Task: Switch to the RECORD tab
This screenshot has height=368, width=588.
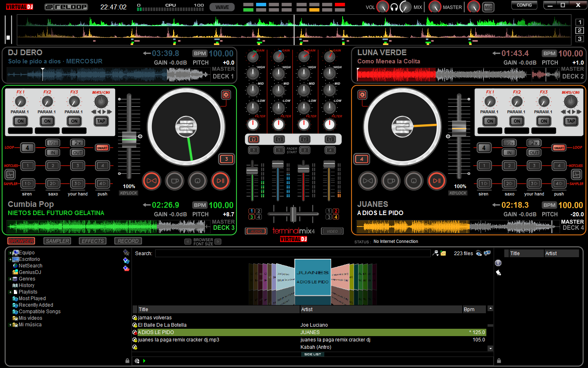Action: [128, 241]
